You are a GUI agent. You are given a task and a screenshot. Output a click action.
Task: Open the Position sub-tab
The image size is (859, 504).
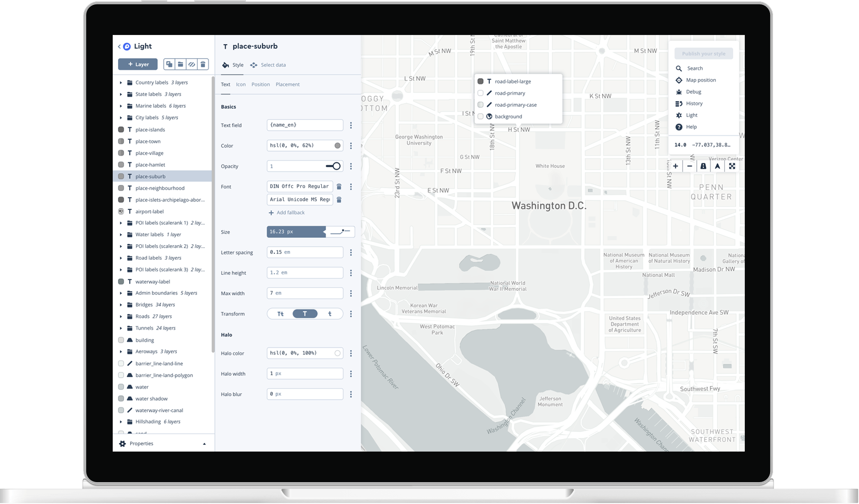pos(260,84)
